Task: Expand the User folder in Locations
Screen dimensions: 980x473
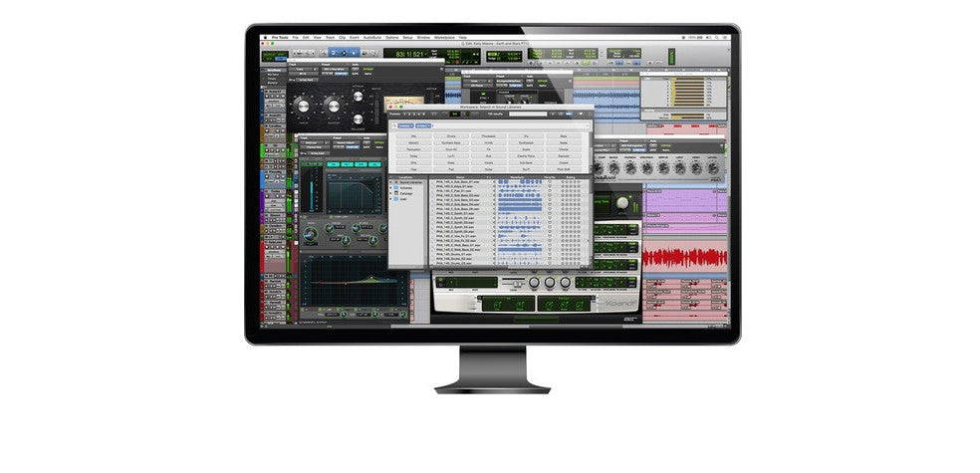Action: pyautogui.click(x=391, y=199)
